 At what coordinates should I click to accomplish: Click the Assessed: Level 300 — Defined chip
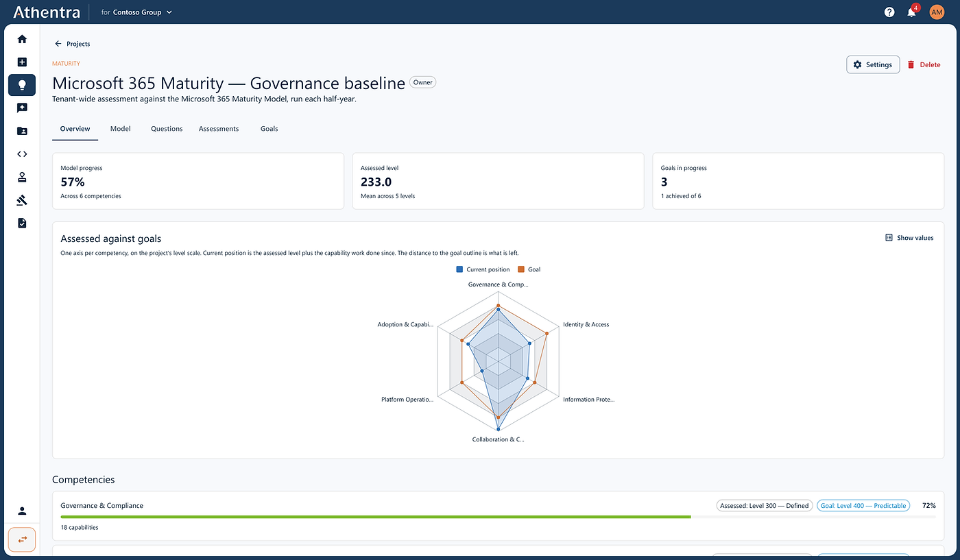pyautogui.click(x=765, y=506)
